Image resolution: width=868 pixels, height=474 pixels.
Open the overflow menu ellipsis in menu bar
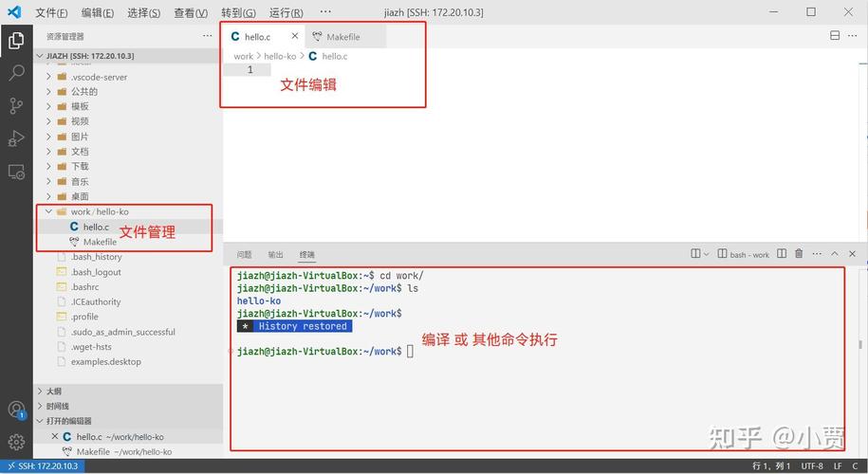(325, 11)
